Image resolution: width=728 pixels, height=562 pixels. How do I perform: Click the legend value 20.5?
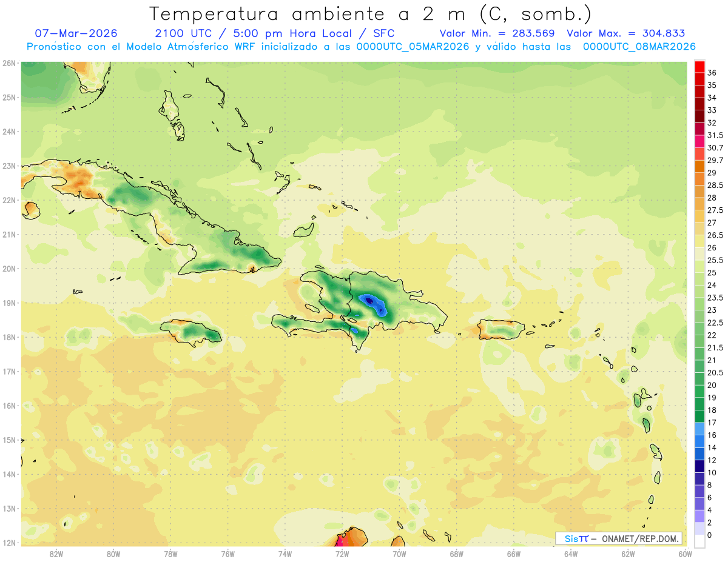715,372
